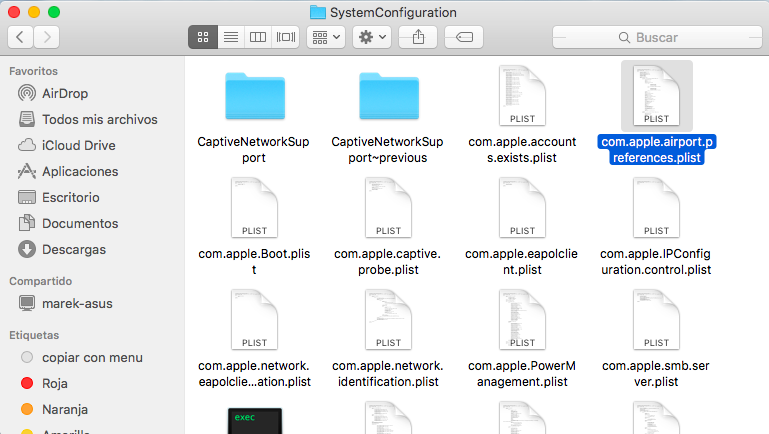Screen dimensions: 769x434
Task: Click the Compartido sidebar section header
Action: click(x=41, y=281)
